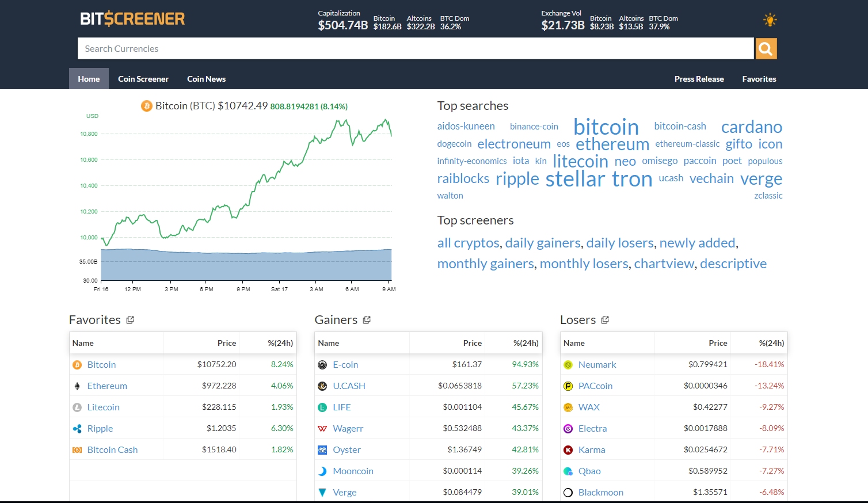The width and height of the screenshot is (868, 503).
Task: Open Losers external-link icon
Action: pyautogui.click(x=605, y=320)
